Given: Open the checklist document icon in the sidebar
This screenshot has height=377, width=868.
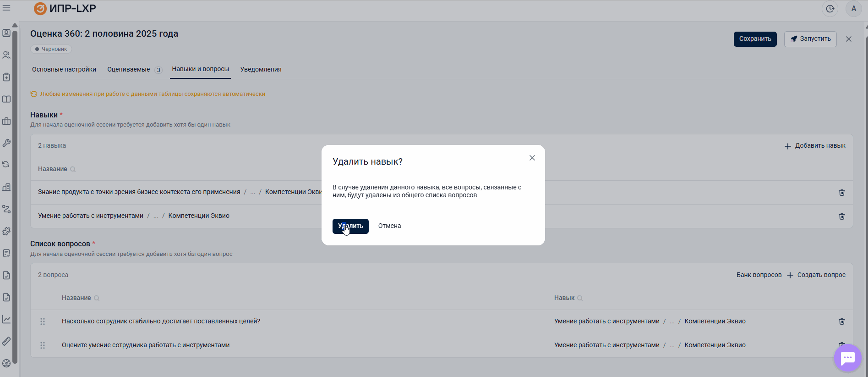Looking at the screenshot, I should tap(6, 253).
